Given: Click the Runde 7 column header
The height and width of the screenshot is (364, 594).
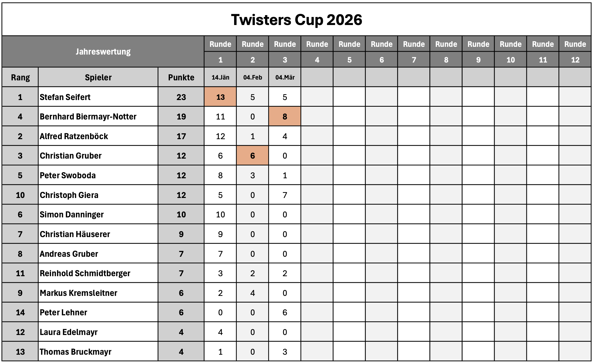Looking at the screenshot, I should pos(414,52).
